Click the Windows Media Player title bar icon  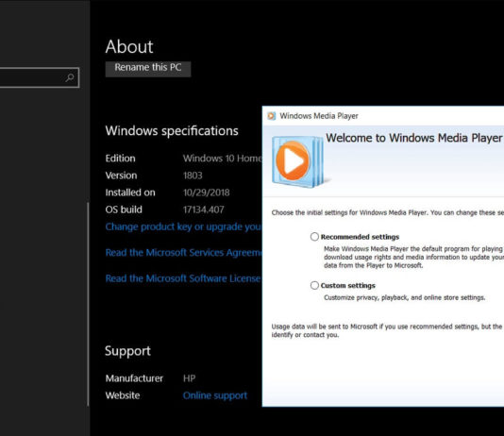271,116
